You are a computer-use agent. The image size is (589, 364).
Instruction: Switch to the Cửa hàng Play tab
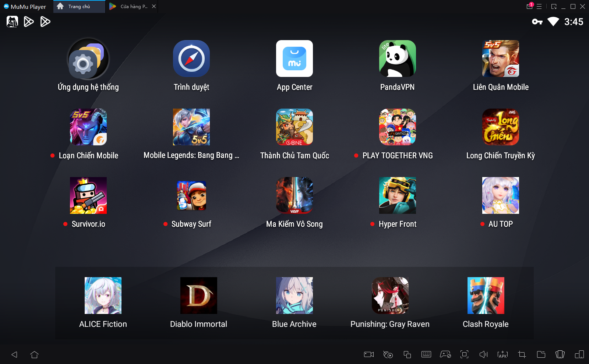(x=131, y=7)
